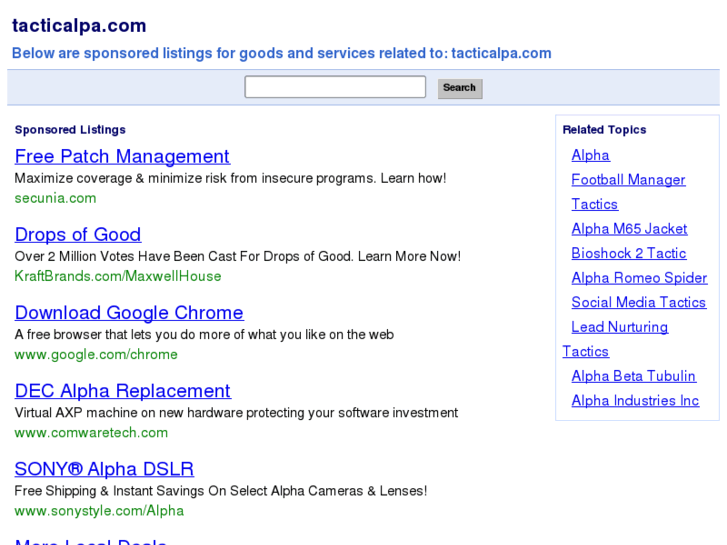This screenshot has height=545, width=727.
Task: Select the Lead Nurturing topic
Action: pos(619,327)
